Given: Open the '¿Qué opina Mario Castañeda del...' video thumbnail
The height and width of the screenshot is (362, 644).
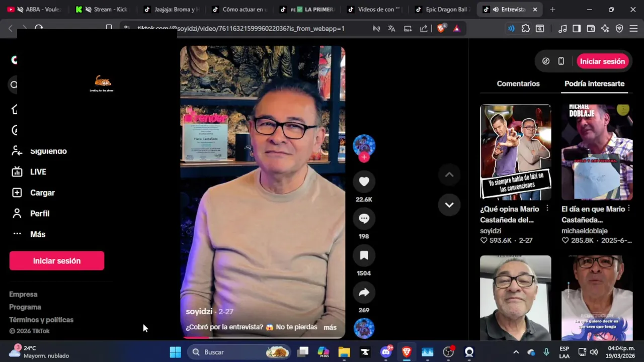Looking at the screenshot, I should point(515,152).
